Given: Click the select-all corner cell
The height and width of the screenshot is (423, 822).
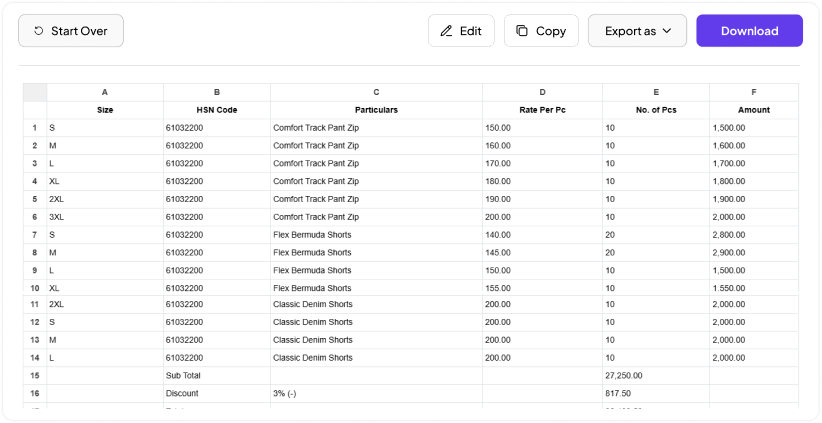Looking at the screenshot, I should coord(35,92).
